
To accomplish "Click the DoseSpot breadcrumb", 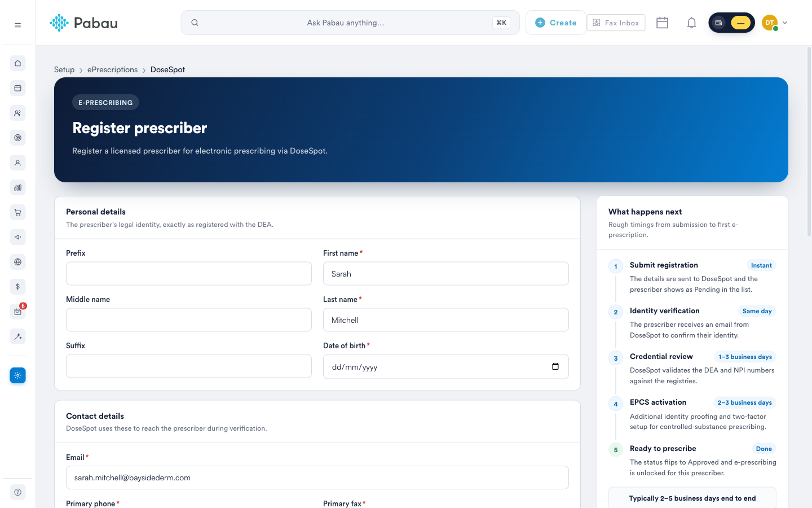I will click(x=167, y=69).
